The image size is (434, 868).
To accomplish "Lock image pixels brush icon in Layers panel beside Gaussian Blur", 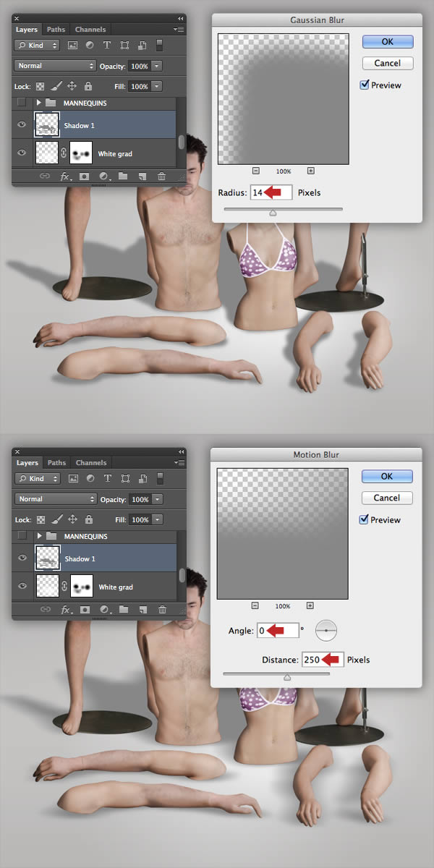I will click(x=56, y=86).
